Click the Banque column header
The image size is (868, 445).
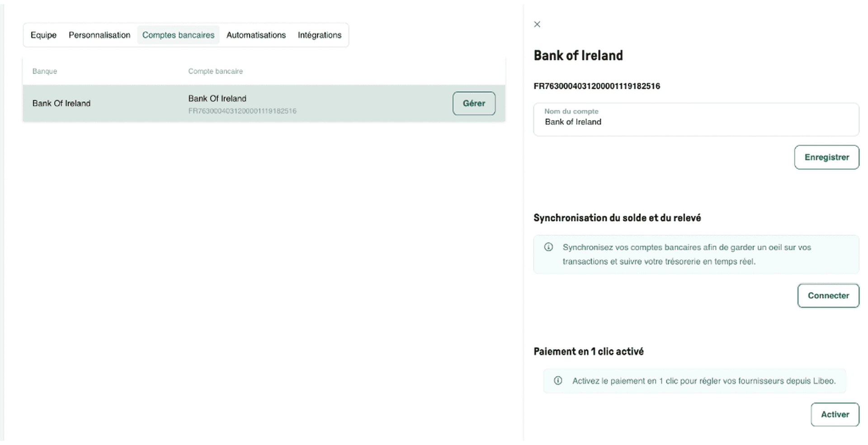coord(44,71)
